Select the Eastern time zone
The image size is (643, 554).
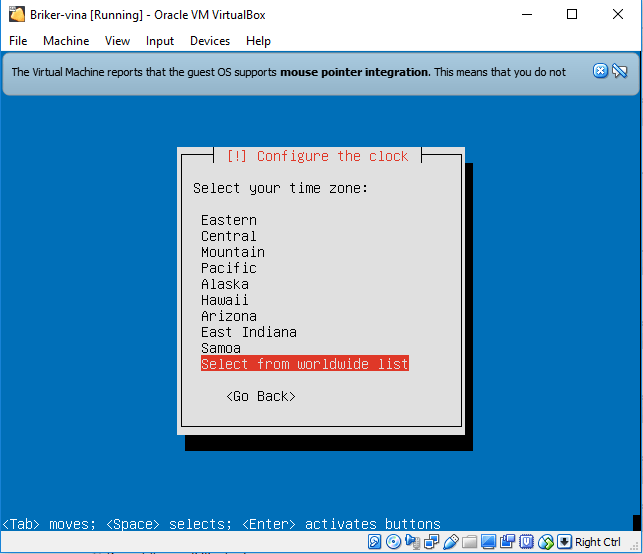(x=228, y=220)
